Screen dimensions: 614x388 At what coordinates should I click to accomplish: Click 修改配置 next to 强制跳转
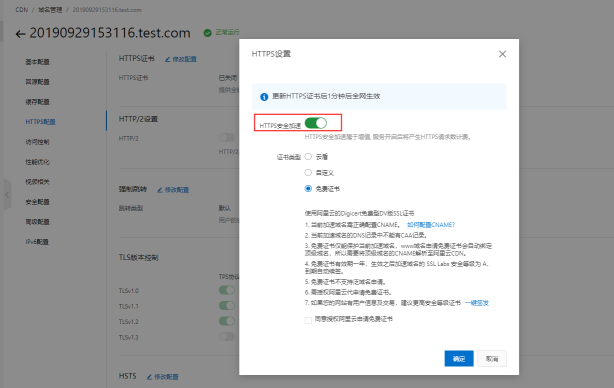173,190
